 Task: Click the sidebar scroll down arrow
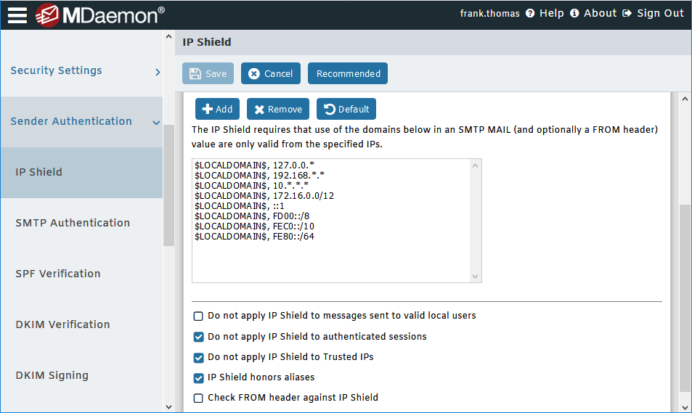click(x=169, y=407)
